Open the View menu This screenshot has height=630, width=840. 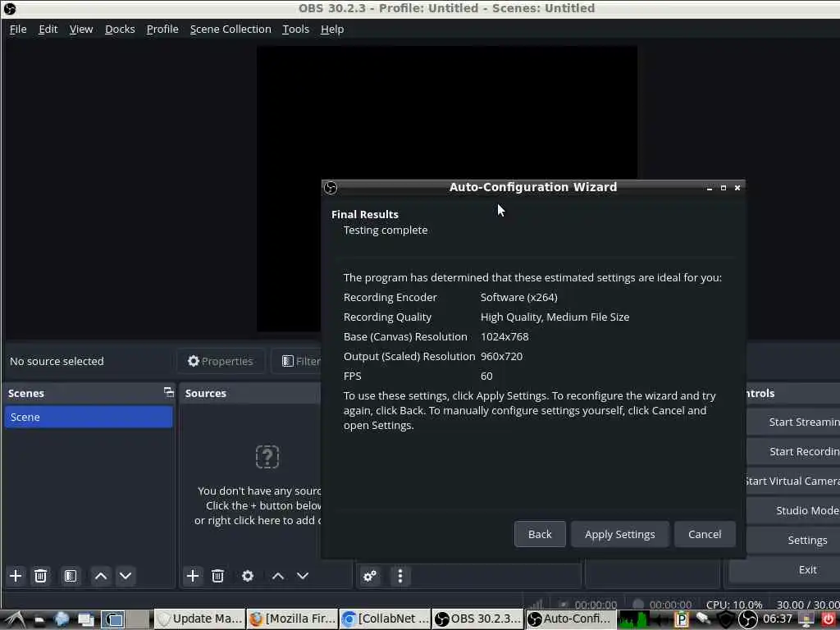[81, 30]
